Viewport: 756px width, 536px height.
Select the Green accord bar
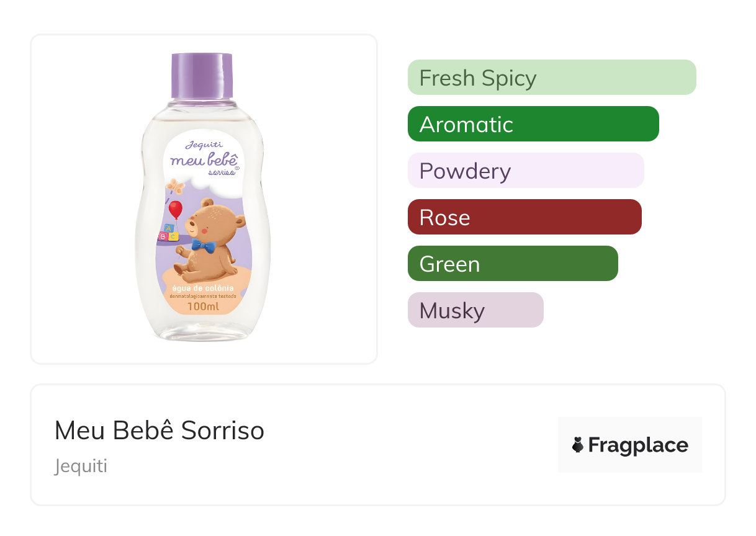coord(513,264)
